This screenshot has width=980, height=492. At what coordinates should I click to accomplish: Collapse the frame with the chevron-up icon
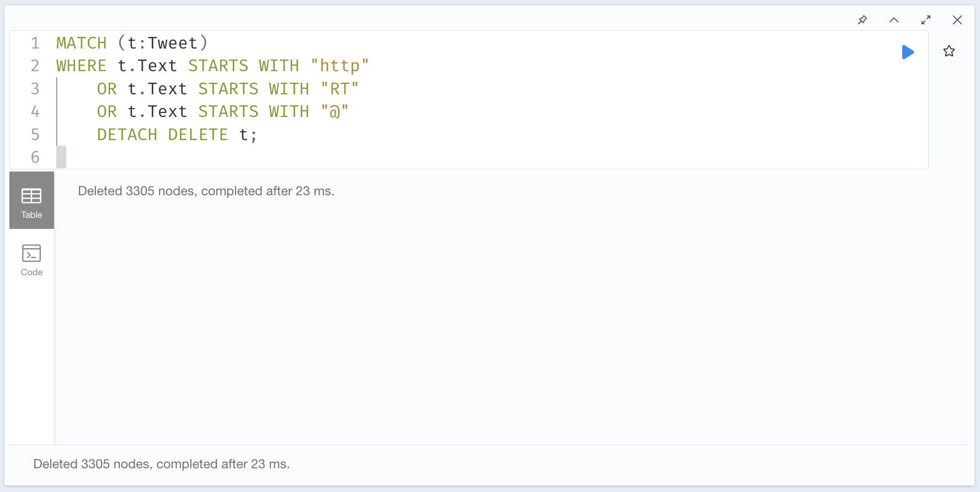pos(894,20)
